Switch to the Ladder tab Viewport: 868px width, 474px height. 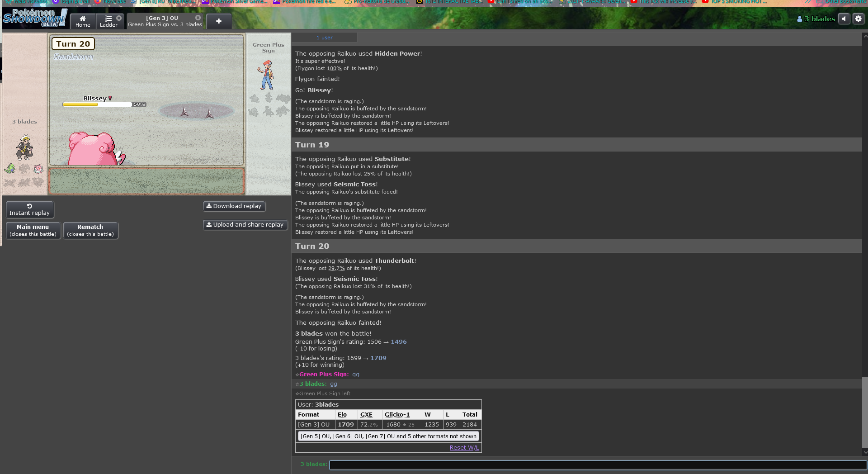108,21
